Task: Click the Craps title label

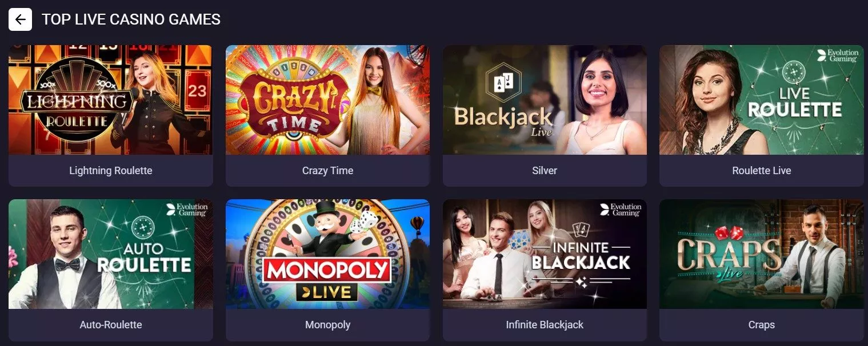Action: point(762,325)
